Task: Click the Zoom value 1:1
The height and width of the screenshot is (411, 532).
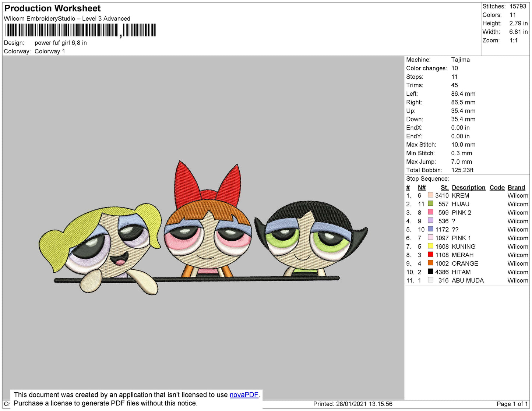Action: coord(514,40)
